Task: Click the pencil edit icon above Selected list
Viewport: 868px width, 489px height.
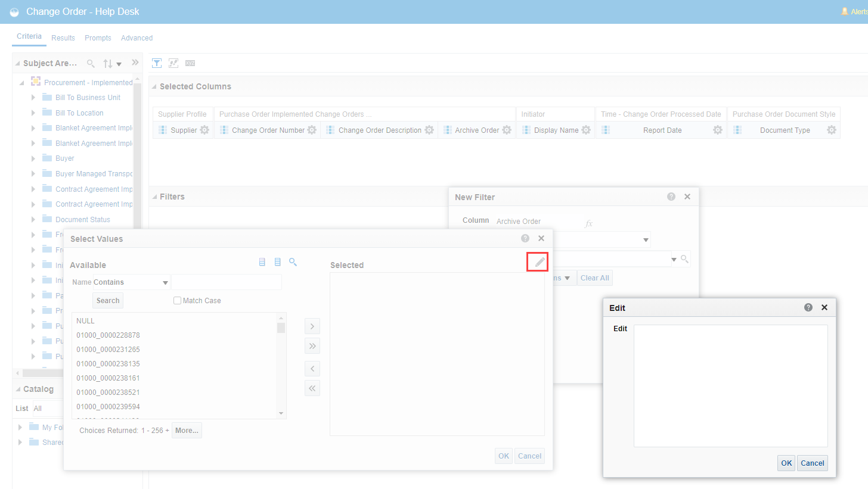Action: point(540,262)
